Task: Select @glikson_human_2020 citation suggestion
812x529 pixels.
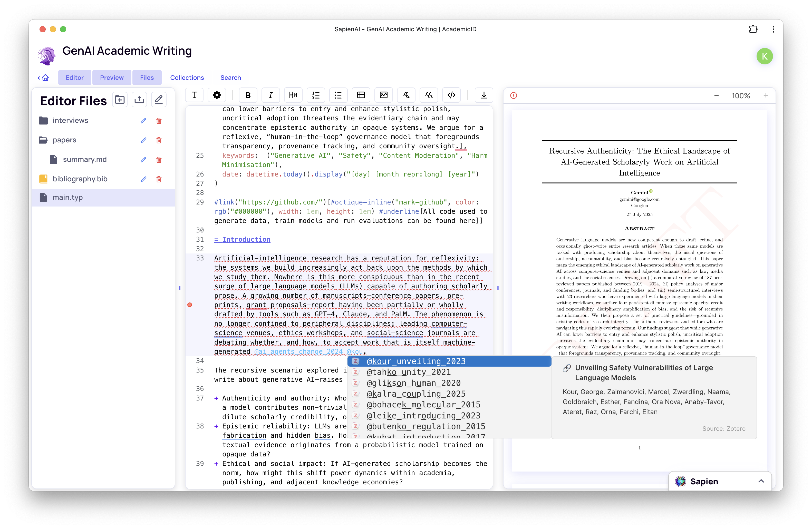Action: click(x=449, y=383)
